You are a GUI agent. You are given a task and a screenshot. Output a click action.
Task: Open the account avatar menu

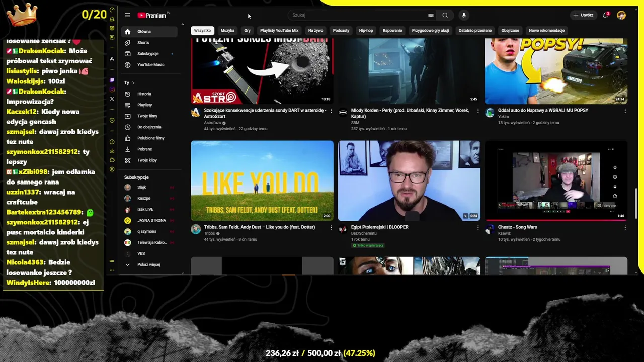pos(621,15)
